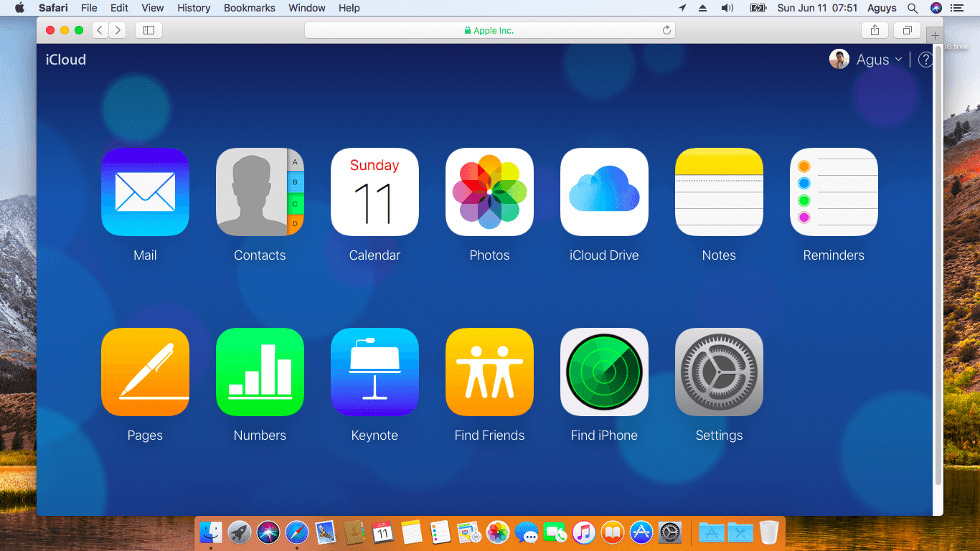Click Finder in the Dock

click(210, 532)
